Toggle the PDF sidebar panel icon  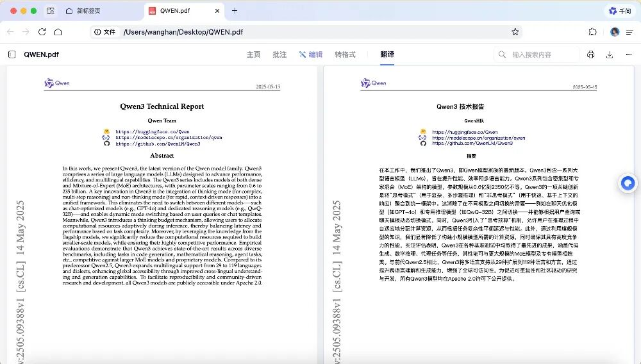click(x=12, y=54)
